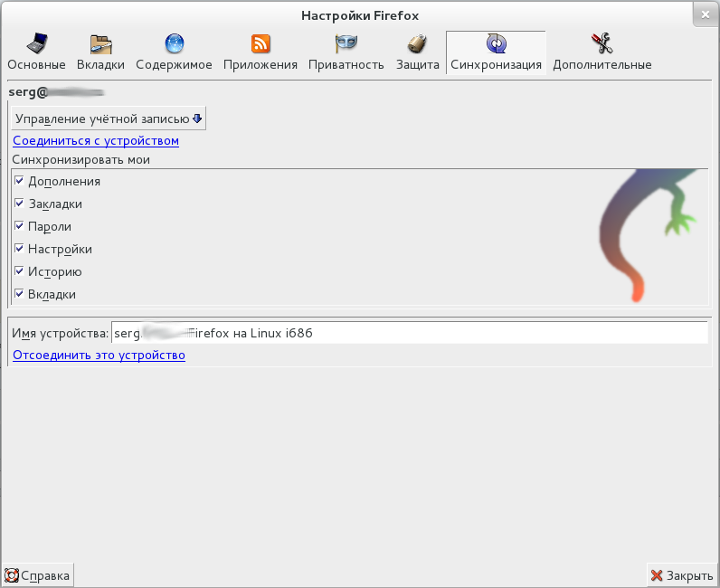The width and height of the screenshot is (720, 588).
Task: Toggle the Настройки sync checkbox
Action: (x=19, y=249)
